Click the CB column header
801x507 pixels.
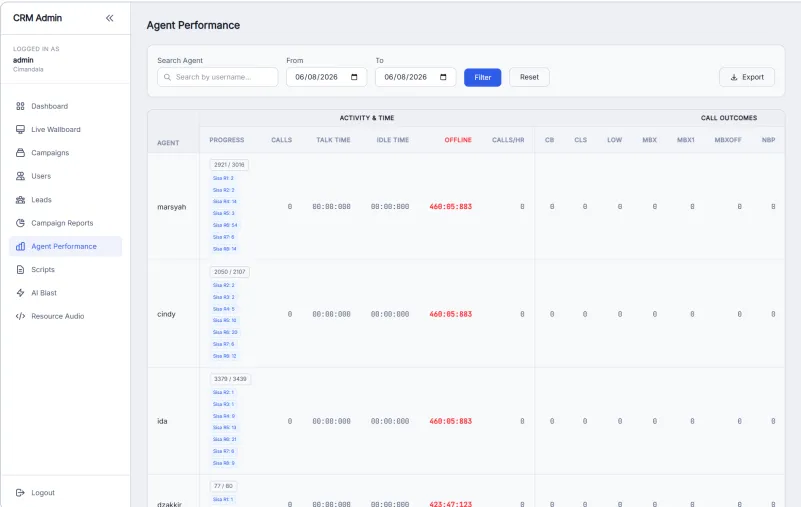coord(550,140)
